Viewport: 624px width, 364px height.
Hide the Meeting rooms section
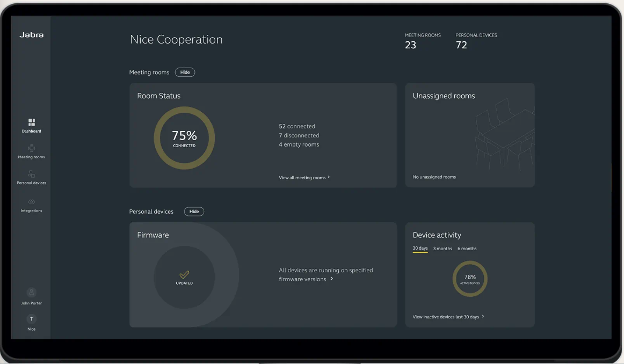pos(185,72)
